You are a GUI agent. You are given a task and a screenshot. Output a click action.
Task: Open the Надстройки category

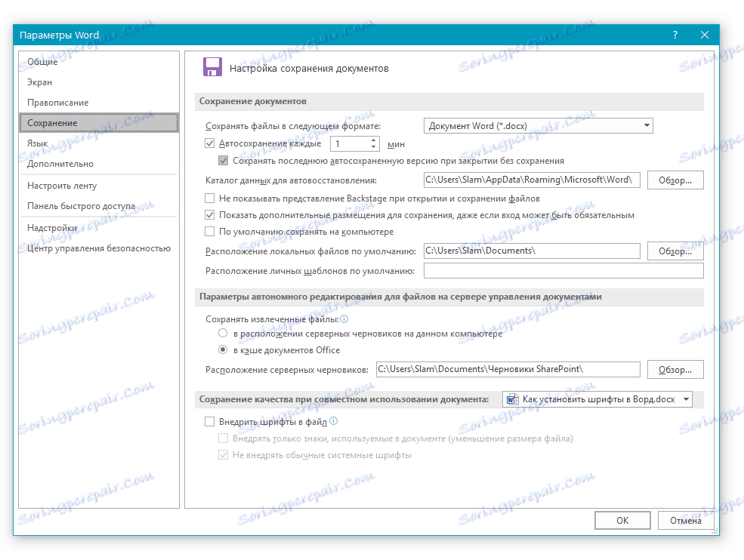[99, 228]
